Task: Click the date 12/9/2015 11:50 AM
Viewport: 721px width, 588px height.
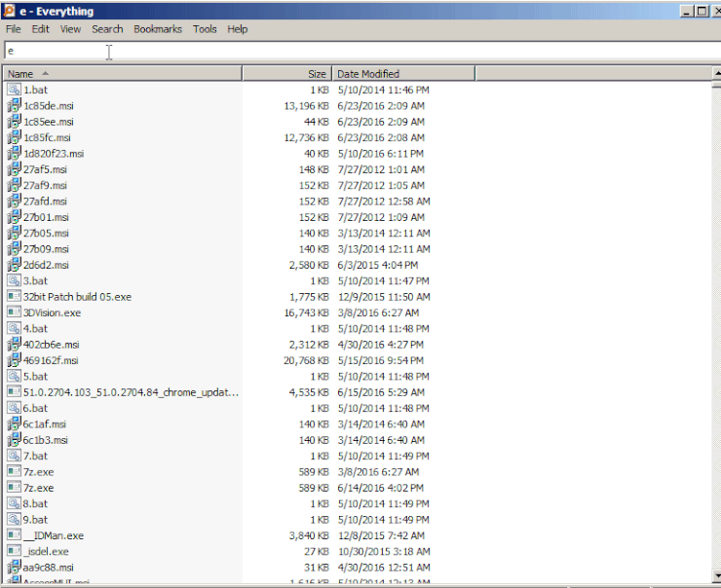Action: point(384,297)
